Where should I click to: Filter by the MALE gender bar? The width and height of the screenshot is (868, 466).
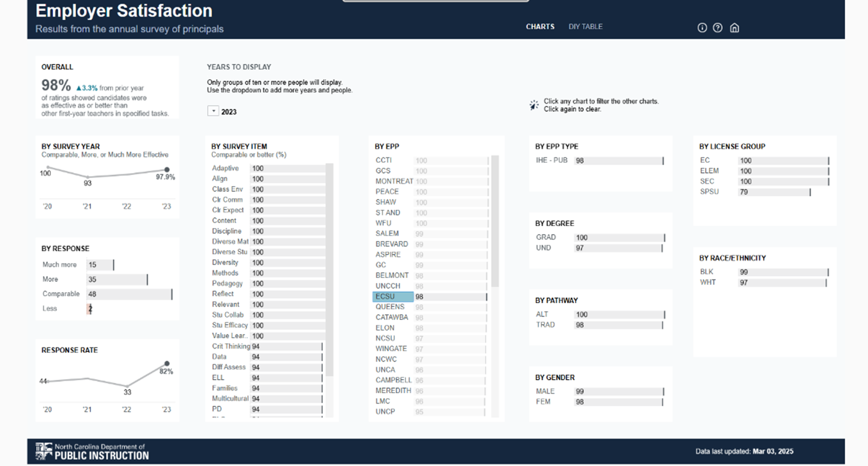coord(618,392)
